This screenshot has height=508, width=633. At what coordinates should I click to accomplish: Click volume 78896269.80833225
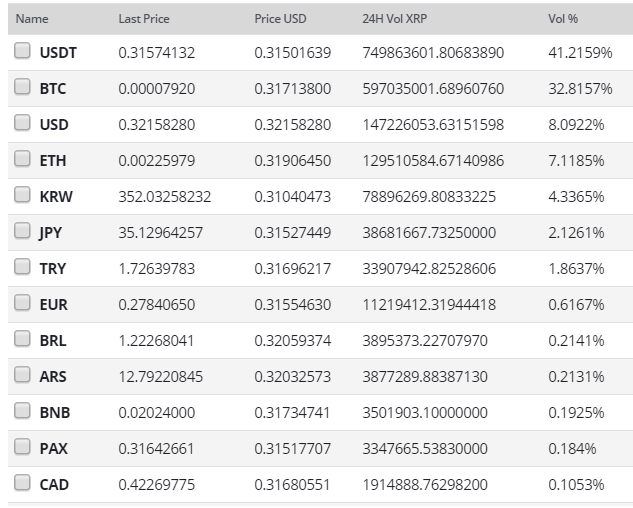click(x=429, y=197)
